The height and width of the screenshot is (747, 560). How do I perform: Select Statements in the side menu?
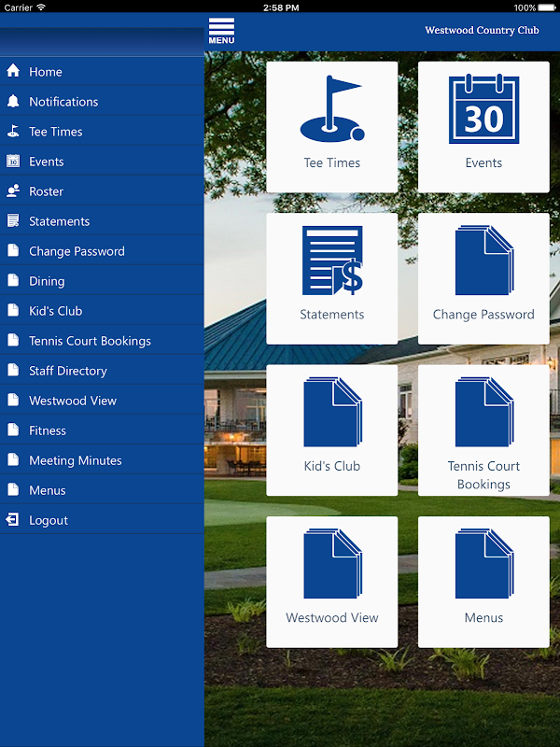102,221
